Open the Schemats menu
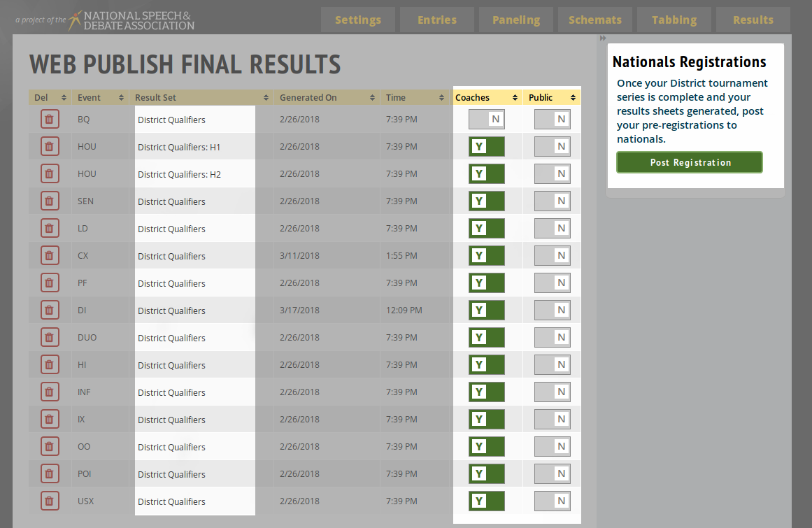This screenshot has height=528, width=812. 594,20
